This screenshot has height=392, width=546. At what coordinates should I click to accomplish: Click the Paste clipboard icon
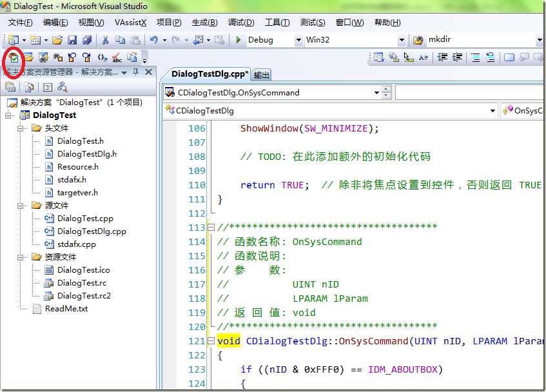point(135,41)
